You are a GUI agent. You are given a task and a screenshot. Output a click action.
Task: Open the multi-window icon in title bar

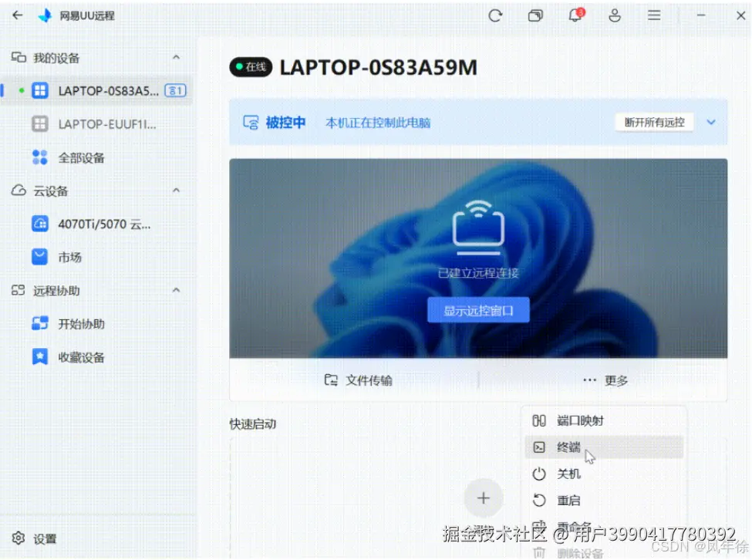[x=535, y=16]
